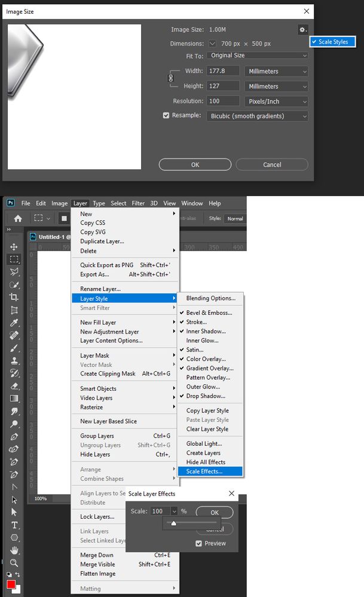The width and height of the screenshot is (364, 597).
Task: Go to the Photoshop Home screen
Action: click(x=18, y=219)
